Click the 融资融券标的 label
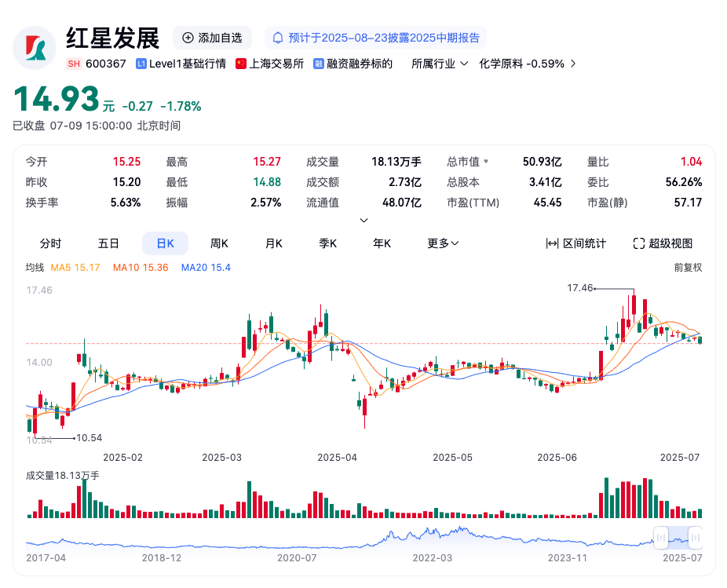The height and width of the screenshot is (588, 727). coord(360,64)
